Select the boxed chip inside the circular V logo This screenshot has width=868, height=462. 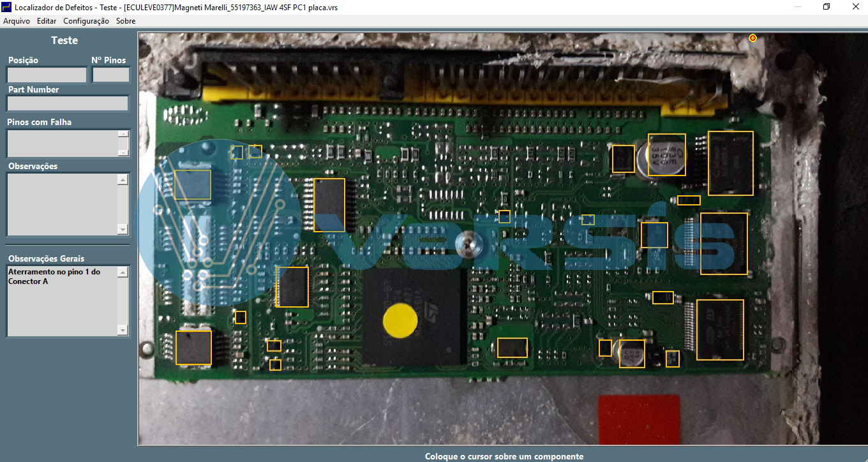click(x=193, y=185)
